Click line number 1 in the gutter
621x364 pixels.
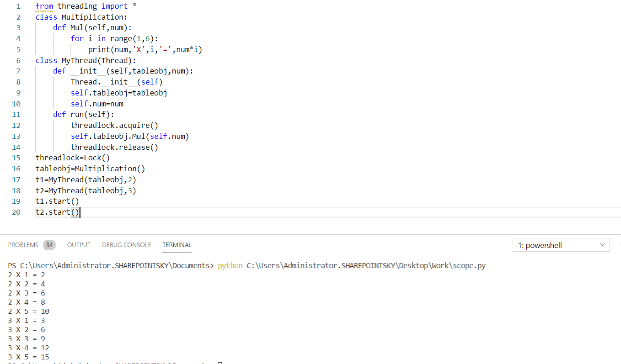tap(18, 5)
